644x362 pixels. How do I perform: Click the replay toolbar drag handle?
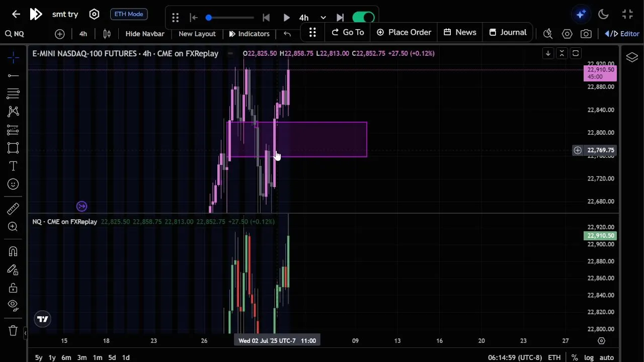pyautogui.click(x=176, y=18)
